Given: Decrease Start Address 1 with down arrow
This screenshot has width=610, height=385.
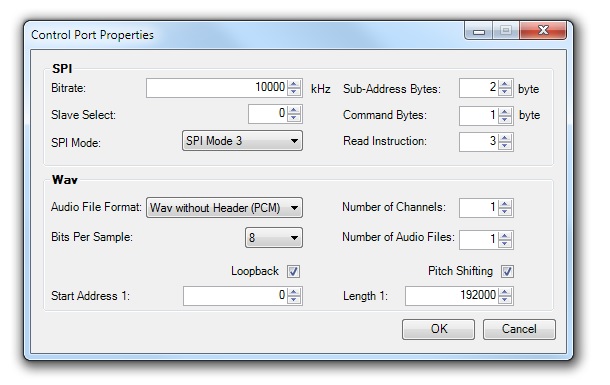Looking at the screenshot, I should [294, 300].
